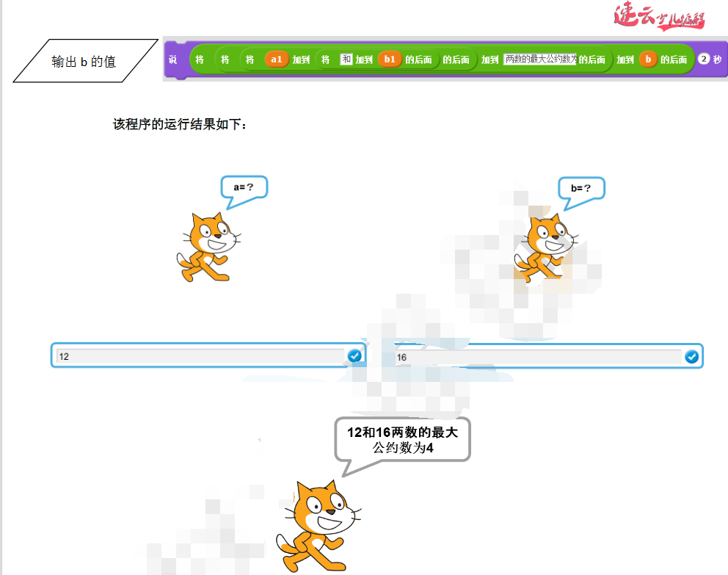
Task: Click the orange b1 variable block
Action: point(390,59)
